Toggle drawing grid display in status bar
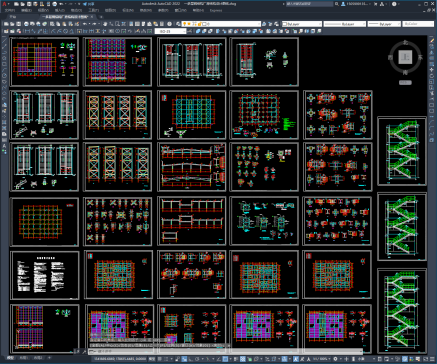Screen dimensions: 437x364 (160, 359)
